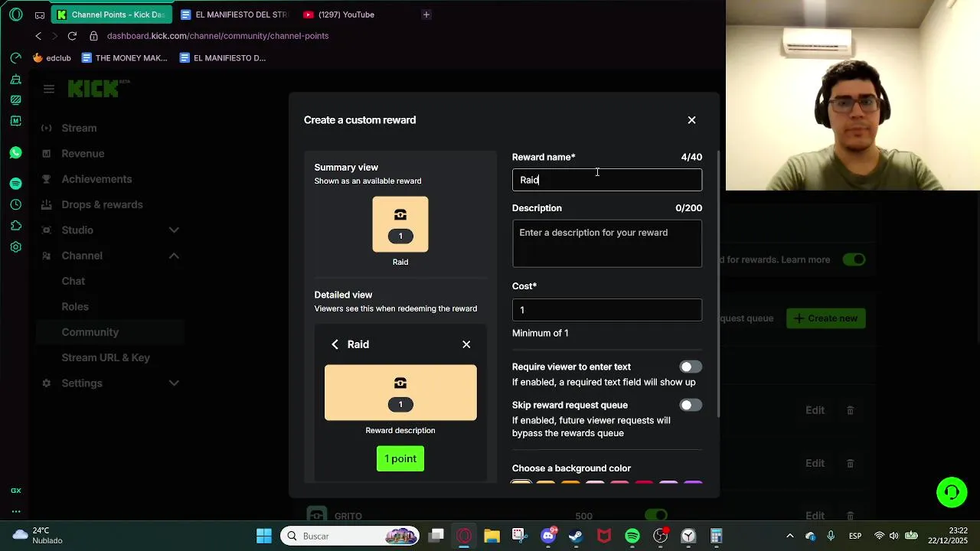Go back with the browser back arrow
Image resolution: width=980 pixels, height=551 pixels.
pyautogui.click(x=38, y=36)
